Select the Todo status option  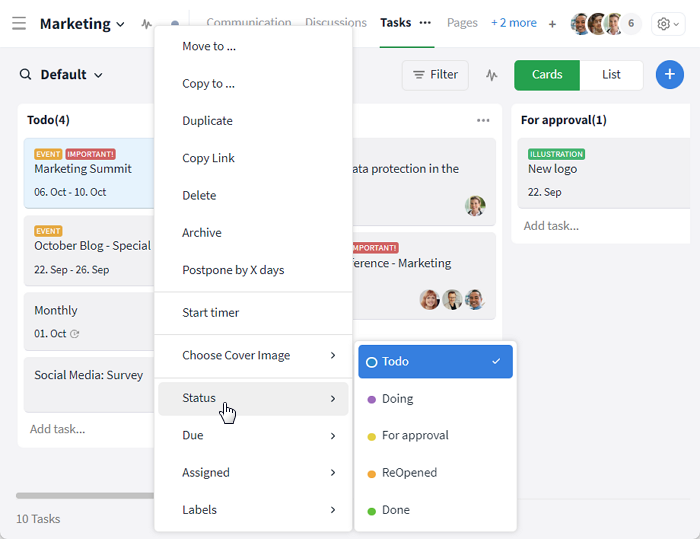point(435,362)
